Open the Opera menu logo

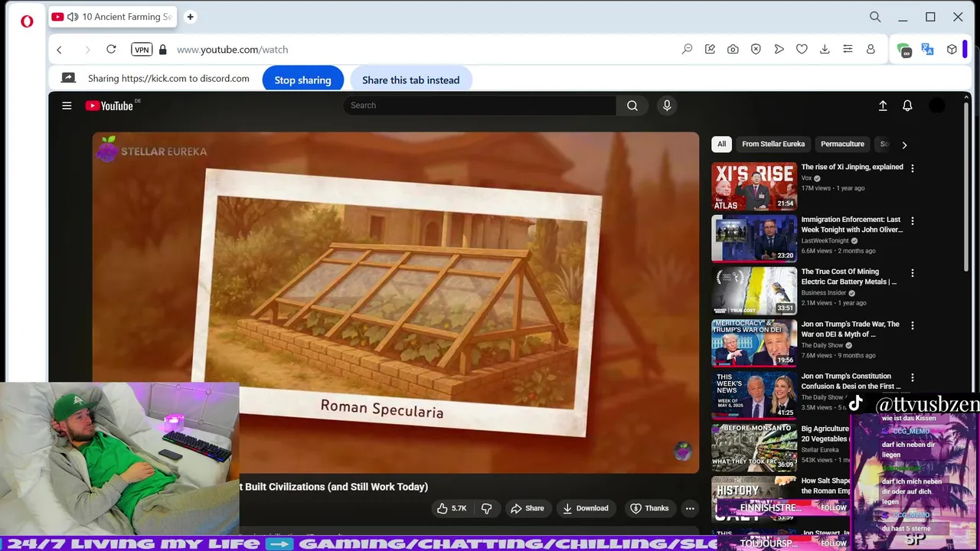(x=27, y=21)
